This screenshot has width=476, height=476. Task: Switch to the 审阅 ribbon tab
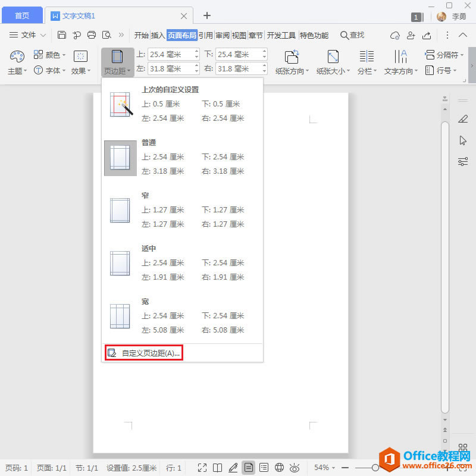click(x=223, y=36)
